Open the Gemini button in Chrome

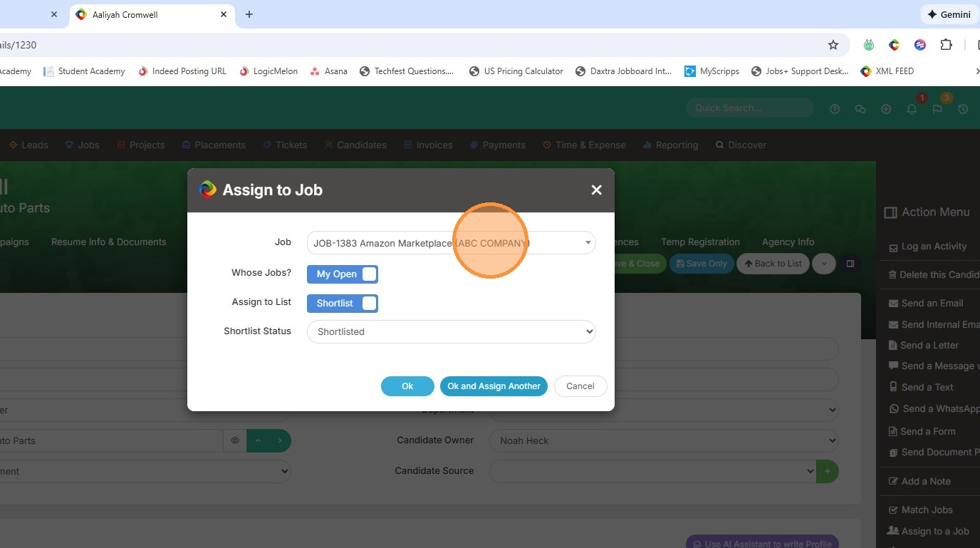click(949, 14)
